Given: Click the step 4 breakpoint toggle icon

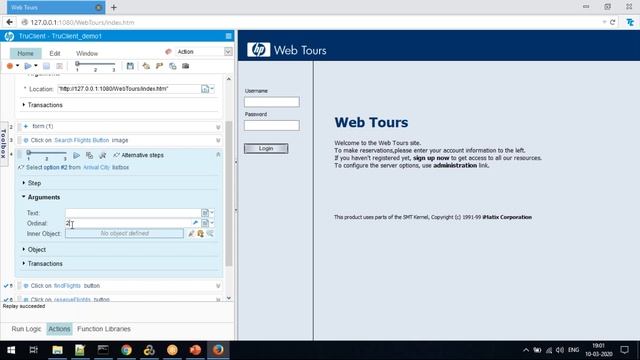Looking at the screenshot, I should pos(102,155).
